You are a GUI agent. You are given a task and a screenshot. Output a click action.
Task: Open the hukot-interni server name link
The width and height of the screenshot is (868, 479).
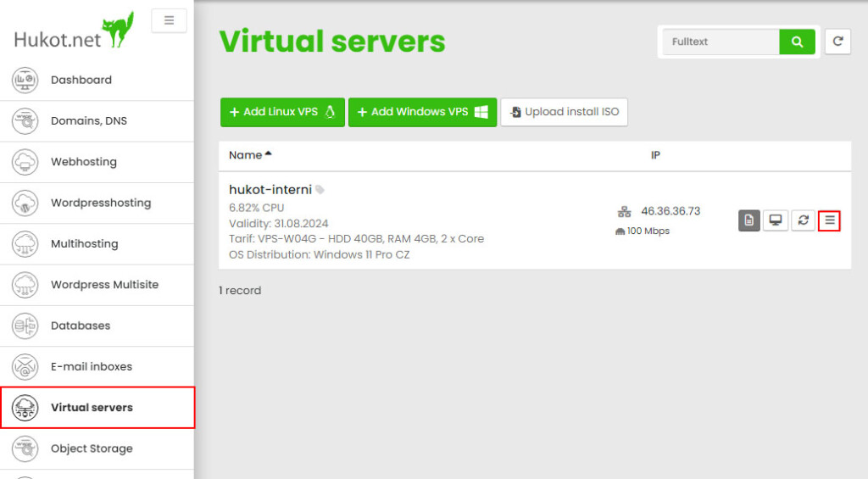(270, 190)
